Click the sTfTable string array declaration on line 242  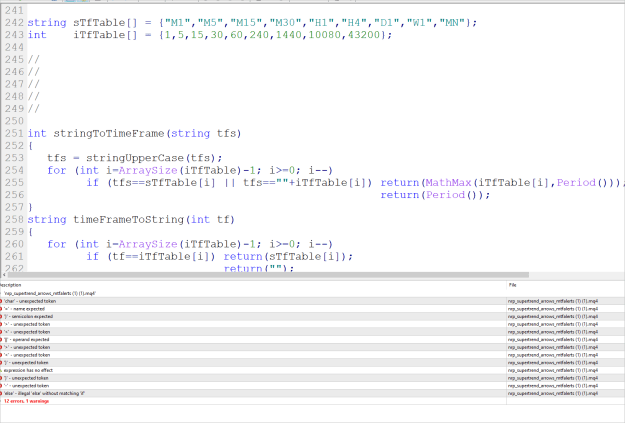252,23
